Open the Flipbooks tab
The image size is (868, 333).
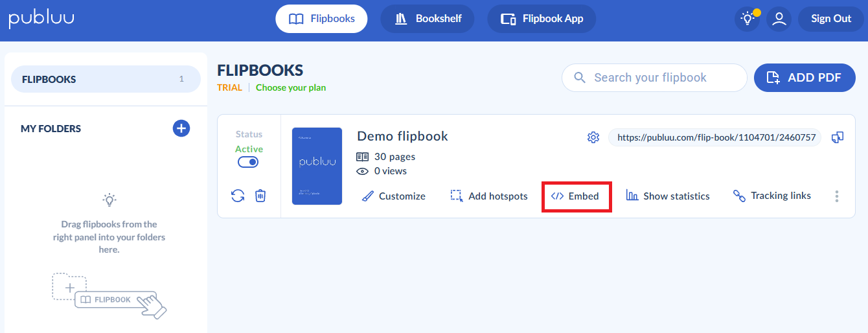click(x=321, y=18)
